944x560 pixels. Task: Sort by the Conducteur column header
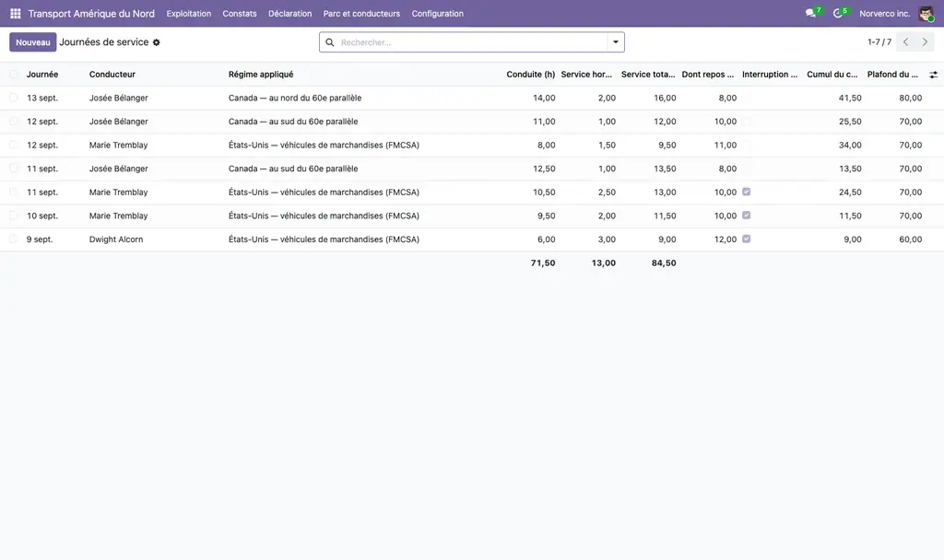tap(112, 75)
